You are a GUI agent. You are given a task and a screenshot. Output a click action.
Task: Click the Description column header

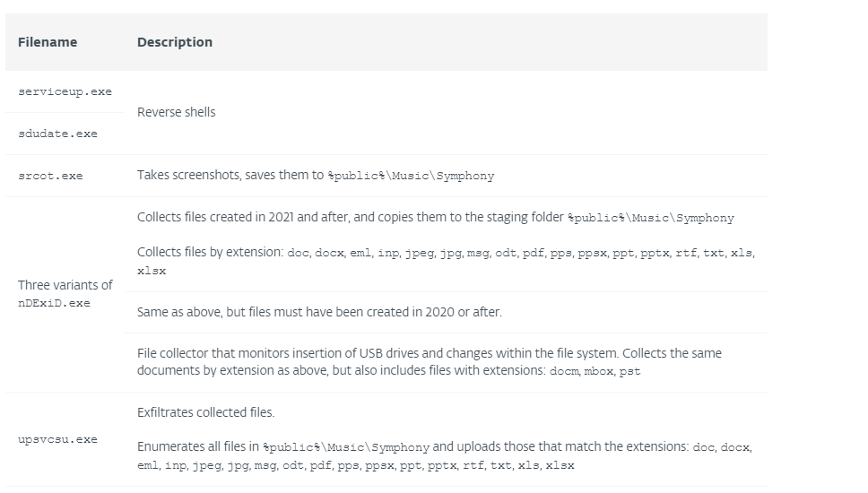[x=175, y=43]
